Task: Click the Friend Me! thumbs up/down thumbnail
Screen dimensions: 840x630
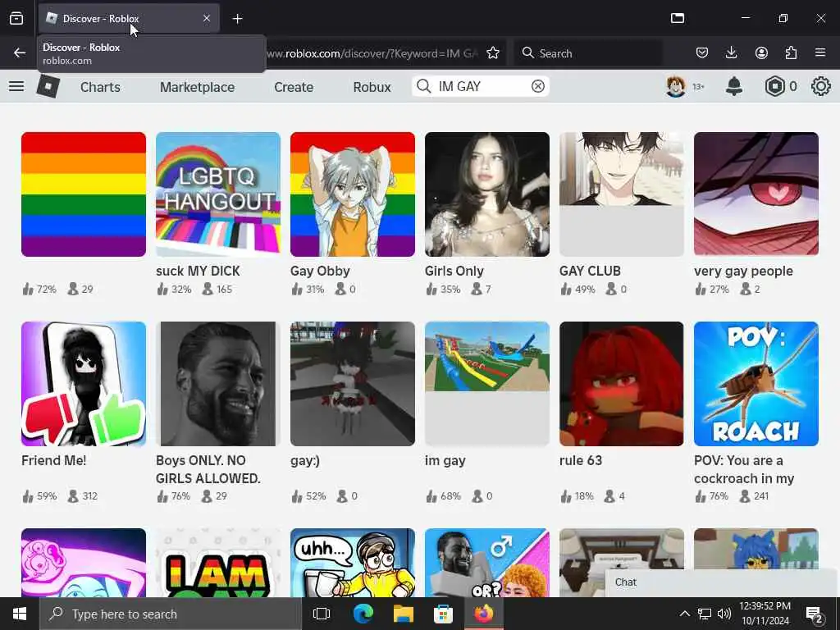Action: click(x=84, y=384)
